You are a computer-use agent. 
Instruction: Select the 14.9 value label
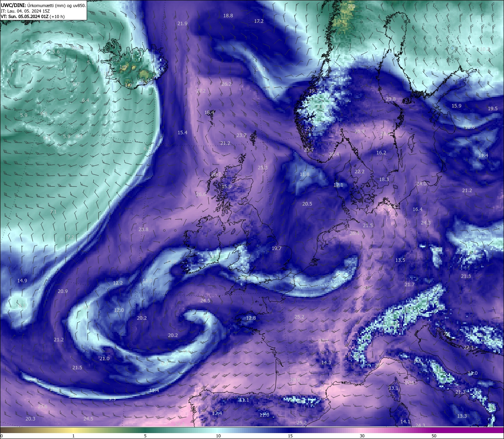click(22, 281)
